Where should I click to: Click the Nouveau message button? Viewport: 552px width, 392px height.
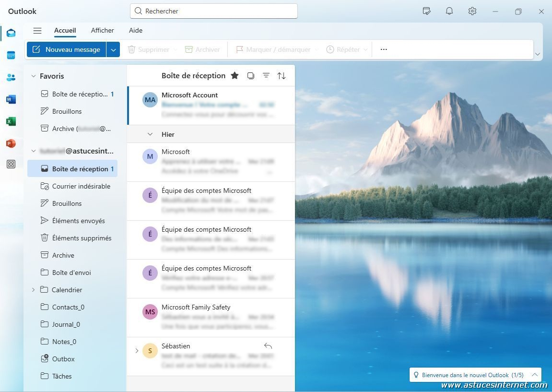[67, 49]
